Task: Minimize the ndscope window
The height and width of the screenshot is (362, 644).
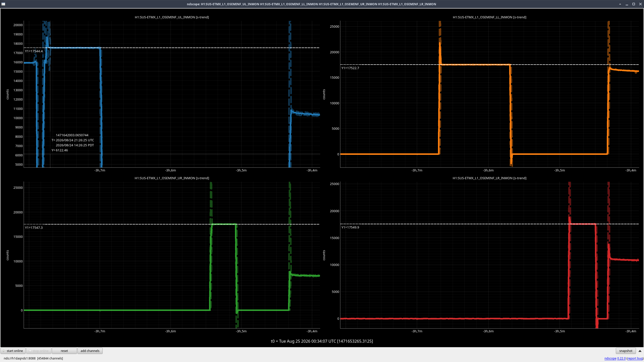Action: (627, 4)
